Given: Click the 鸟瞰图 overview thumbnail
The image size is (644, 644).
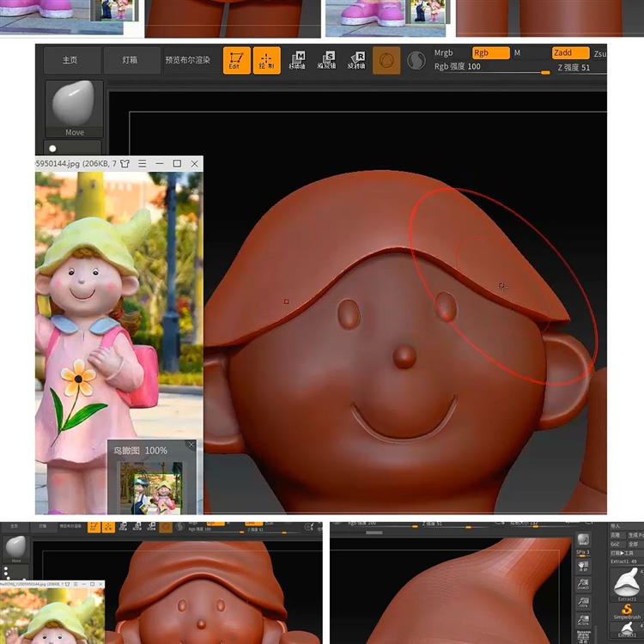Looking at the screenshot, I should [151, 488].
